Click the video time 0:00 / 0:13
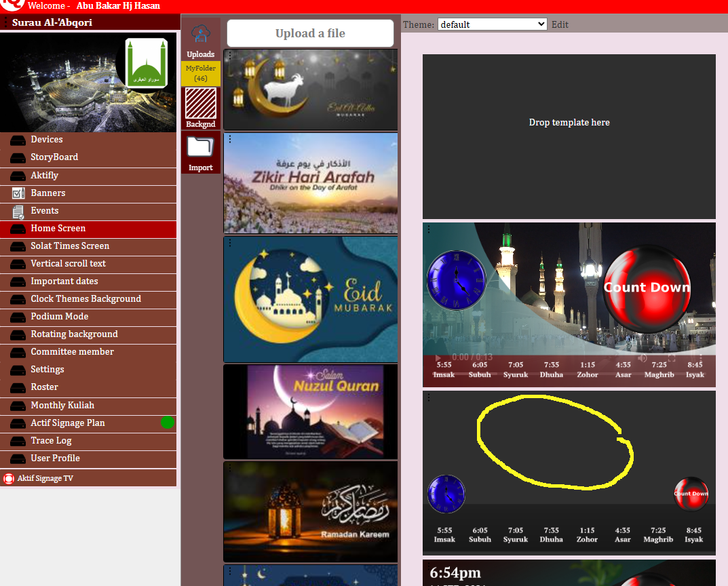 [472, 357]
